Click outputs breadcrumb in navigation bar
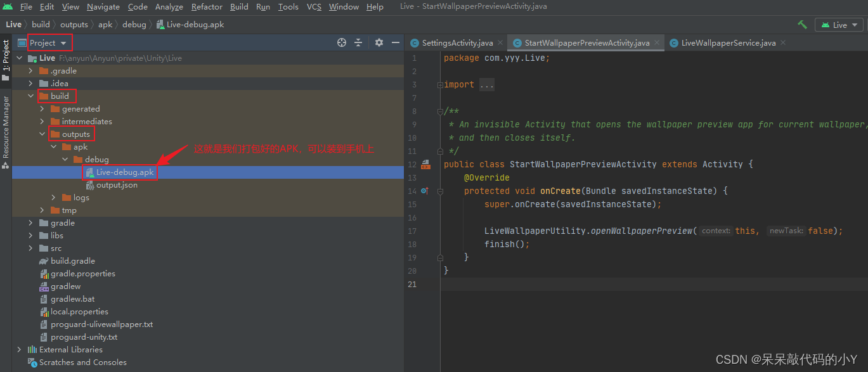Image resolution: width=868 pixels, height=372 pixels. tap(74, 25)
